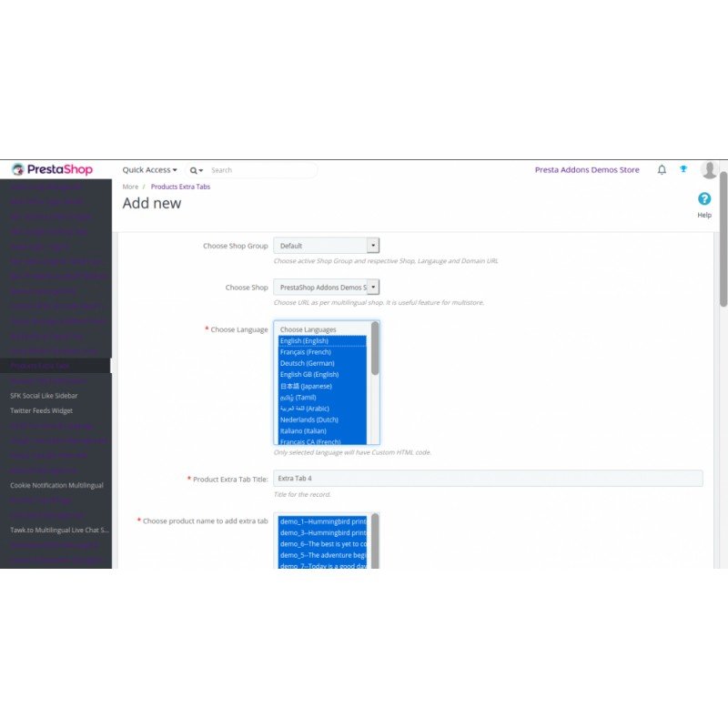This screenshot has height=728, width=728.
Task: Open Tawk.to Multilingual Live Chat menu item
Action: click(59, 530)
